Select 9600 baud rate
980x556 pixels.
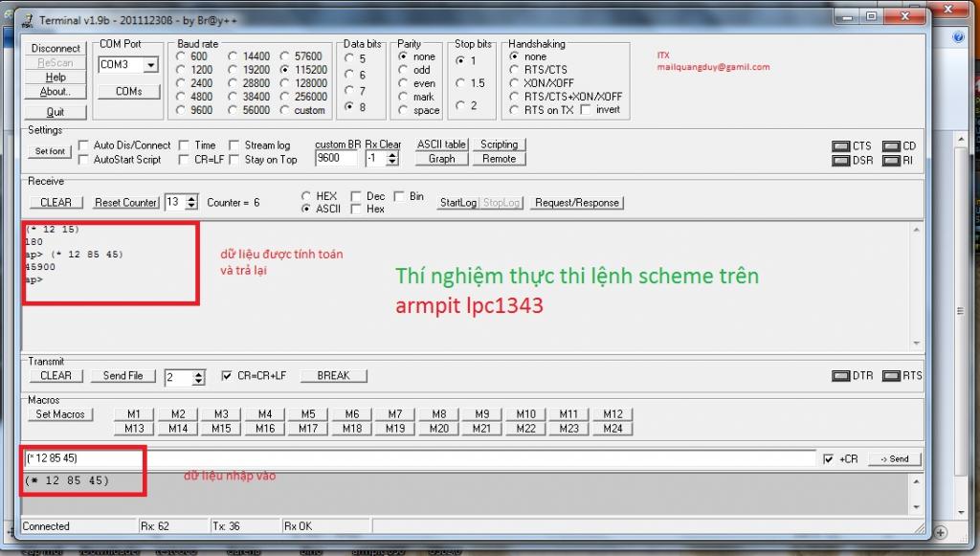tap(181, 110)
